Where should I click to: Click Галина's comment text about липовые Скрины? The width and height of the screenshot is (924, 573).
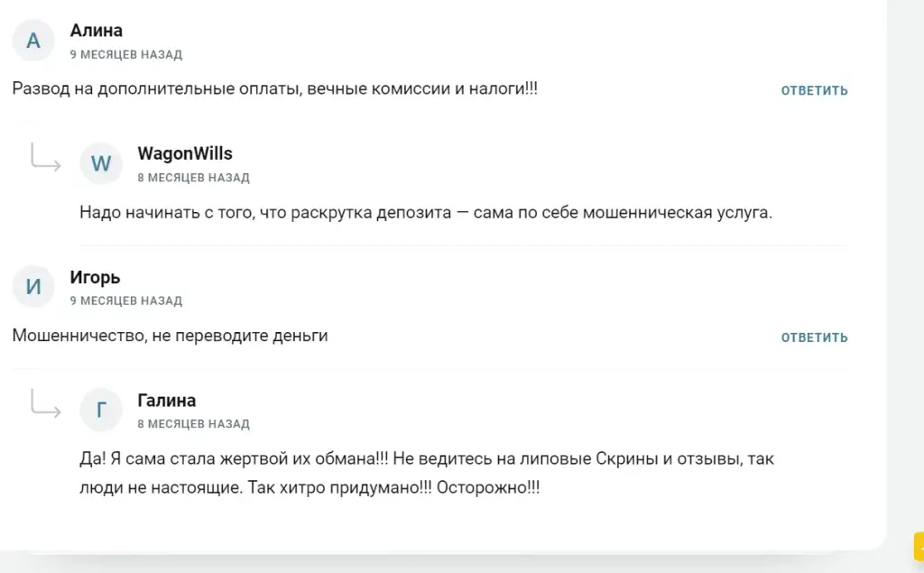pos(427,474)
